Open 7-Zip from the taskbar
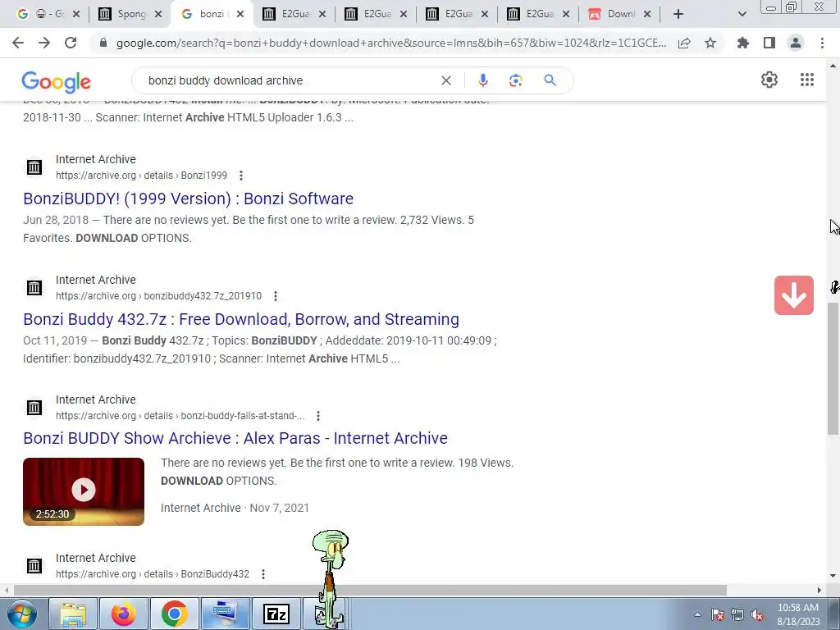 point(276,614)
